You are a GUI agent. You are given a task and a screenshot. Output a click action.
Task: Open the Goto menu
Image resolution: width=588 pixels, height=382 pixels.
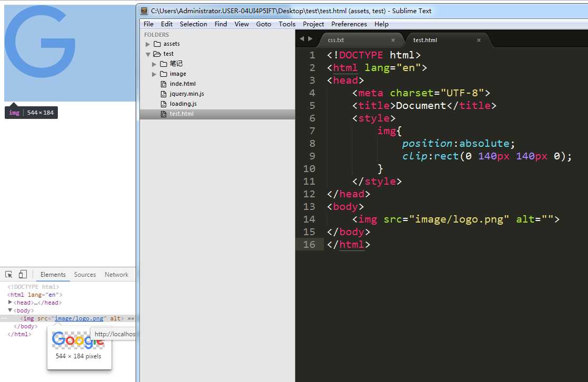[x=263, y=24]
